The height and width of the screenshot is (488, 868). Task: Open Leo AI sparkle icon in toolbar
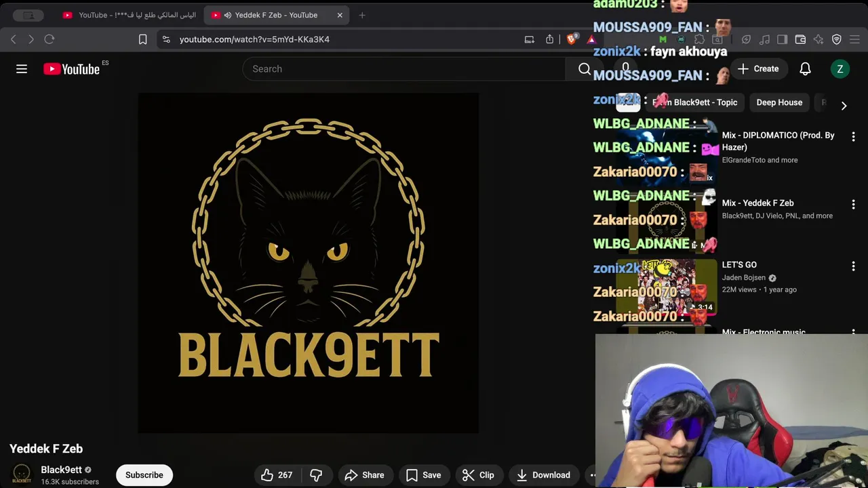coord(818,39)
